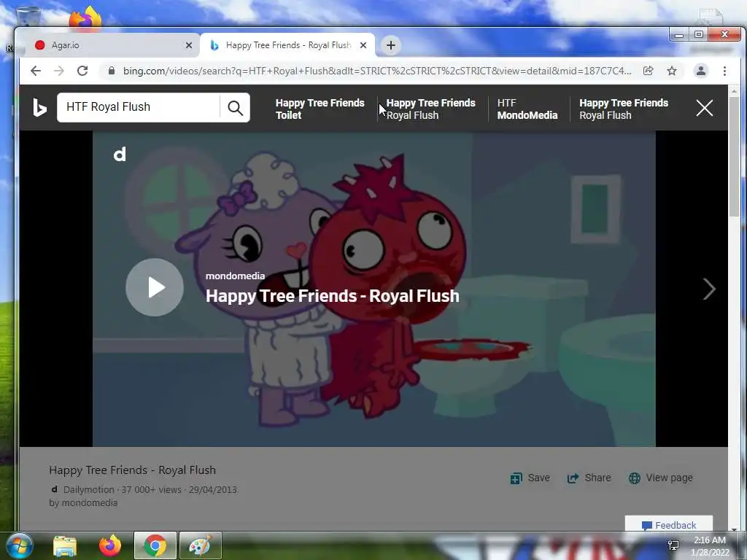747x560 pixels.
Task: Click the mondomedia channel name on the video
Action: tap(235, 276)
